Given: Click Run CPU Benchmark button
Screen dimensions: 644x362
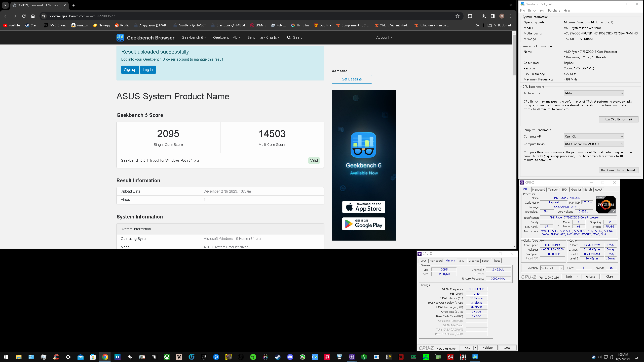Looking at the screenshot, I should (x=618, y=119).
